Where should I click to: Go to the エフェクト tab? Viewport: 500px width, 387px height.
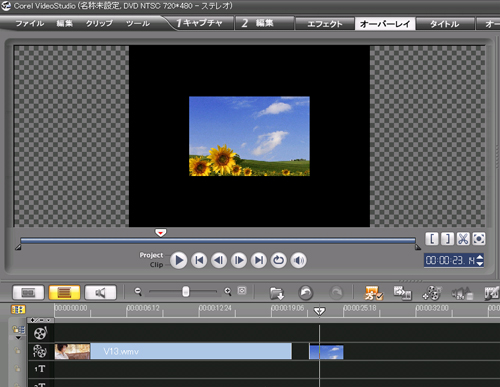point(324,24)
